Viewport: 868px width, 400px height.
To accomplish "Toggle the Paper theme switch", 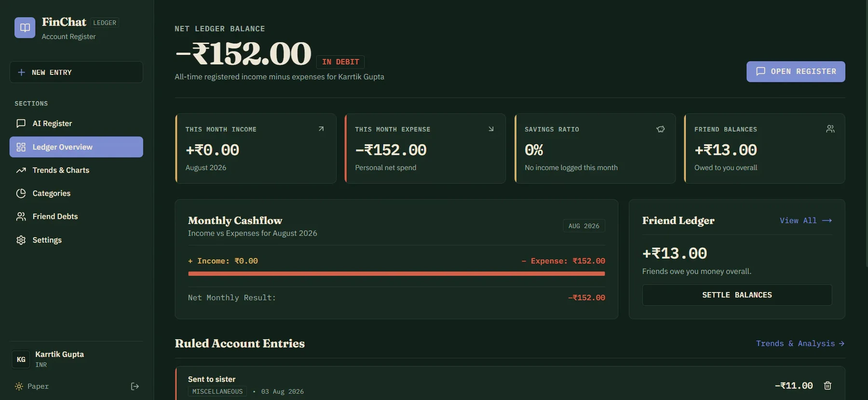I will pos(32,386).
